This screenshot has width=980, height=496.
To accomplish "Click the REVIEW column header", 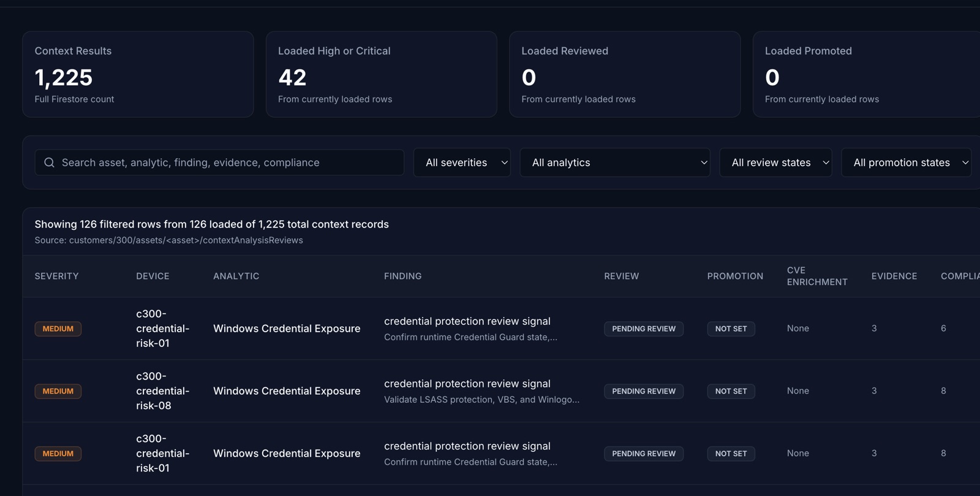I will pyautogui.click(x=621, y=276).
